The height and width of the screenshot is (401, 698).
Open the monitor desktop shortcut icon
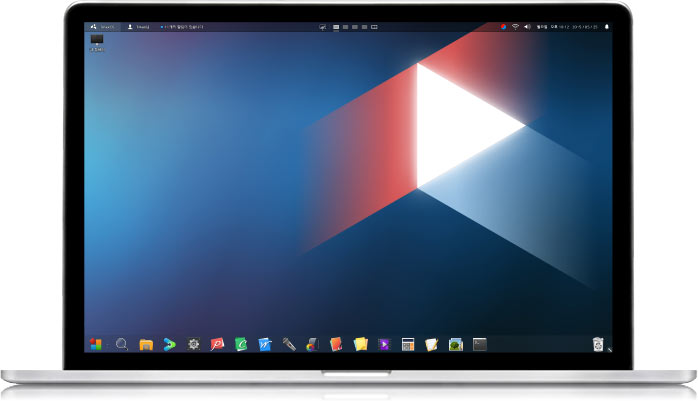(x=97, y=43)
